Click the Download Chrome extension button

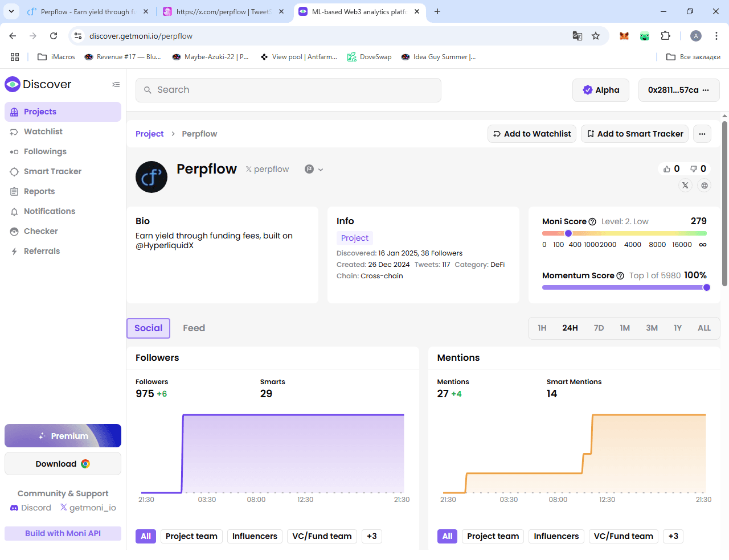pyautogui.click(x=63, y=464)
